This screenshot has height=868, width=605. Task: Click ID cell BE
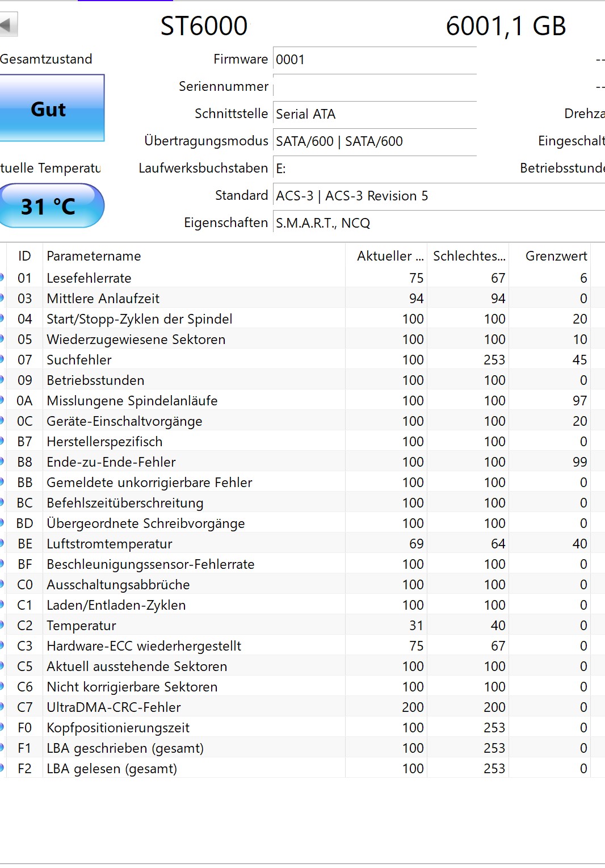(24, 544)
